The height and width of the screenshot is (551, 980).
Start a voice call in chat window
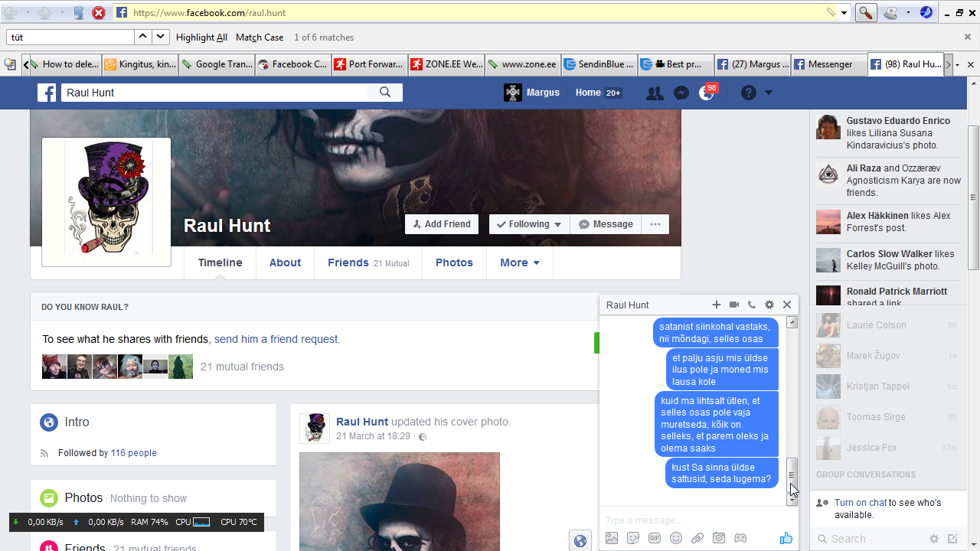(752, 305)
